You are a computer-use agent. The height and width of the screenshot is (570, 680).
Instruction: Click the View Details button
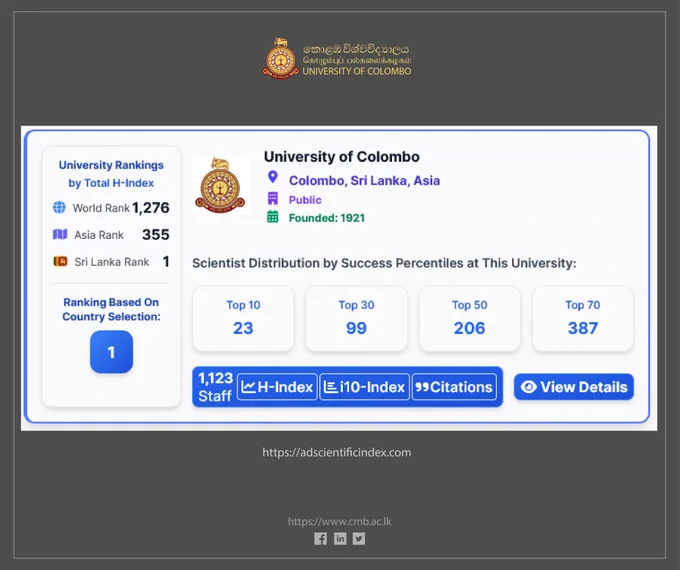[574, 387]
